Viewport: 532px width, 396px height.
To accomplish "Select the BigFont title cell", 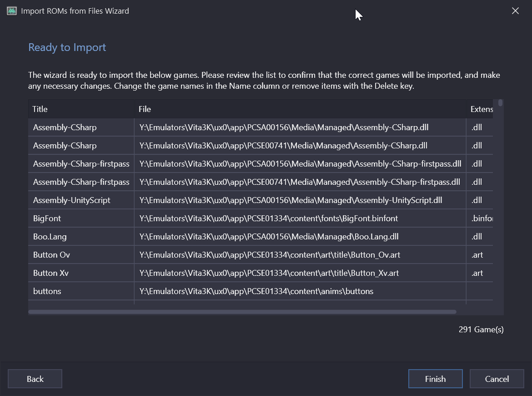I will click(81, 218).
